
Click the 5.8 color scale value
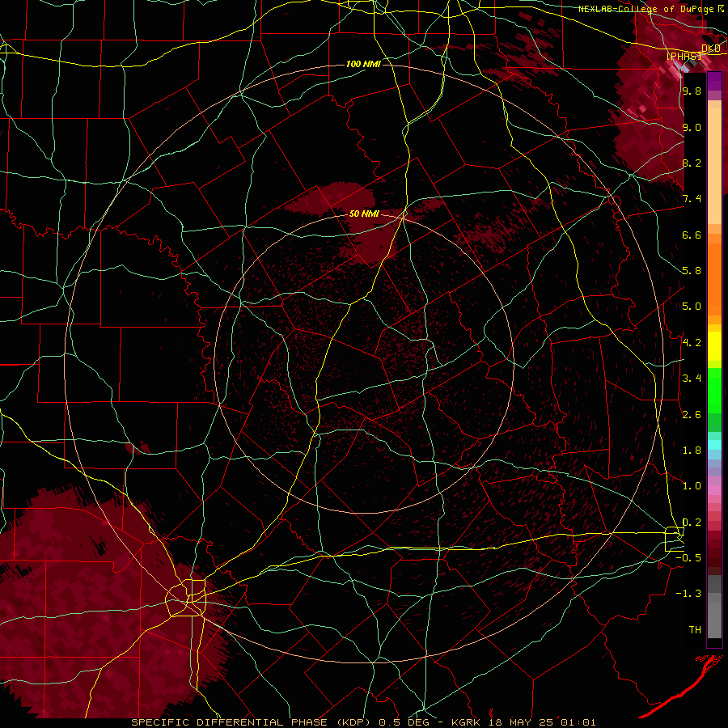point(692,271)
